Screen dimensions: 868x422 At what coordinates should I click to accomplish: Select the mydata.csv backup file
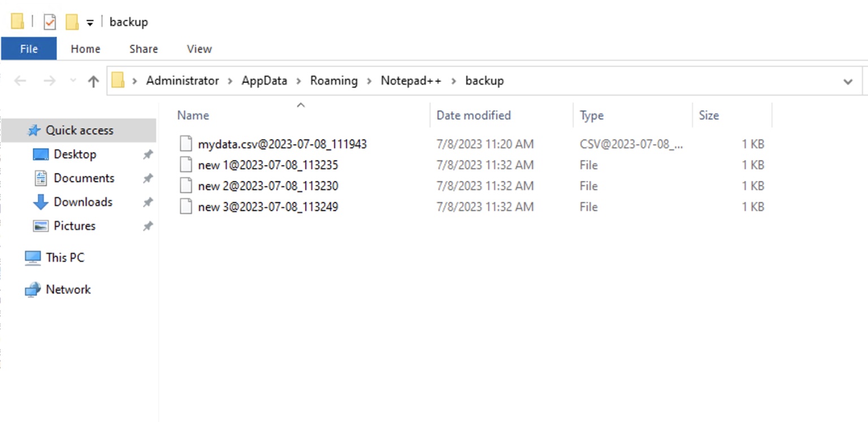pos(283,144)
